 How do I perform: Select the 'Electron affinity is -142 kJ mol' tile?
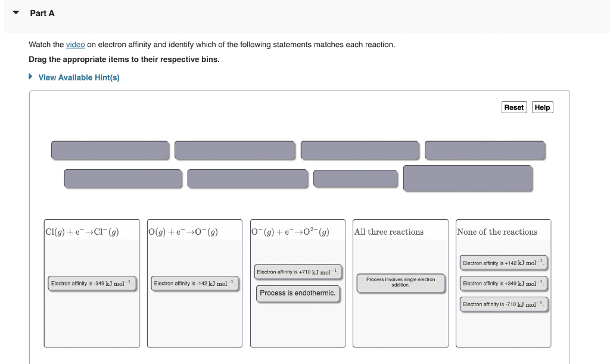[x=195, y=284]
